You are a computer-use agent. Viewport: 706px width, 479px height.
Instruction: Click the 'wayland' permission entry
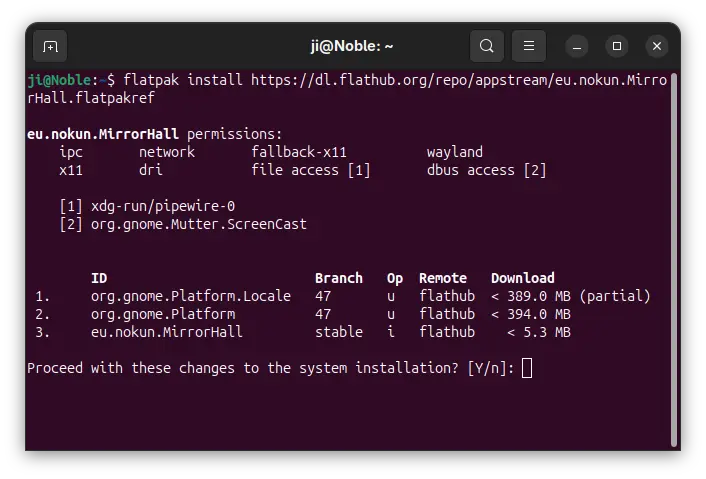pyautogui.click(x=455, y=152)
